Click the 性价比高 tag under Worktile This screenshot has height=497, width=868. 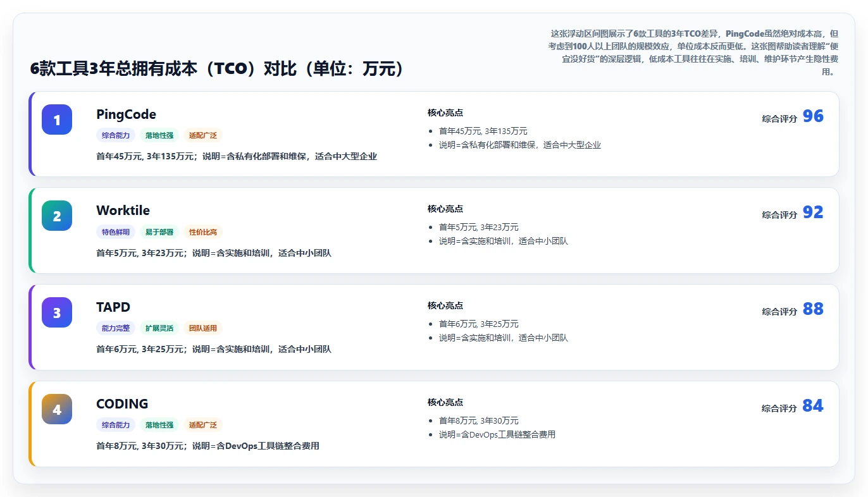click(203, 232)
